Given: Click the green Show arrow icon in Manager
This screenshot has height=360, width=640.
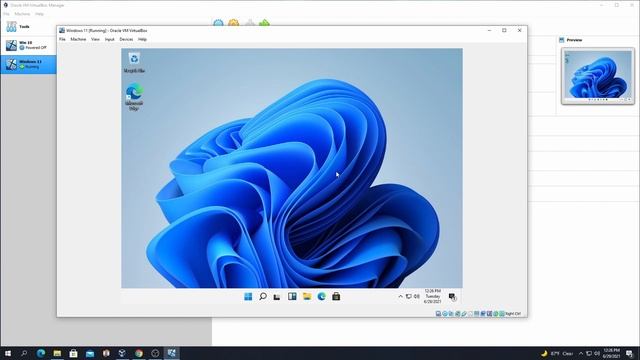Looking at the screenshot, I should [264, 23].
